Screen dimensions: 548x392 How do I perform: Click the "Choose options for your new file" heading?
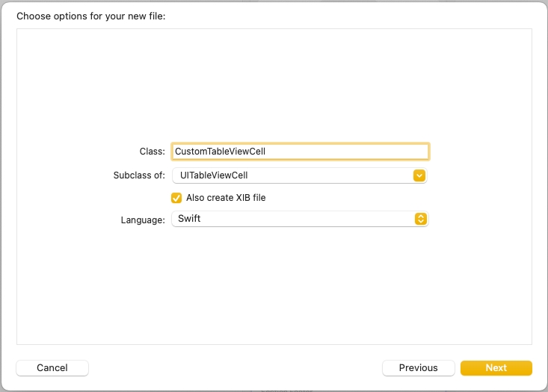(91, 15)
